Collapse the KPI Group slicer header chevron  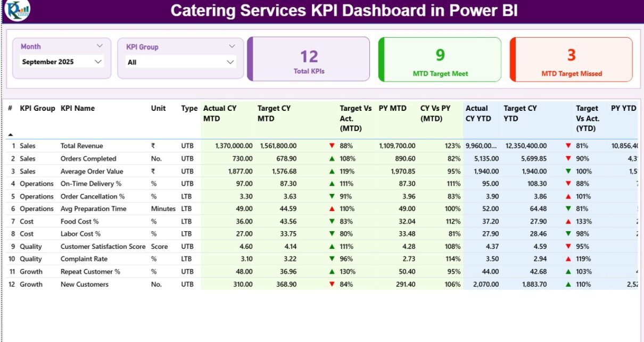tap(232, 46)
